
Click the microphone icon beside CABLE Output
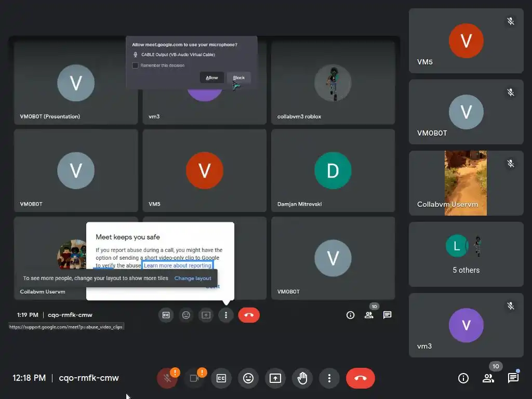136,55
